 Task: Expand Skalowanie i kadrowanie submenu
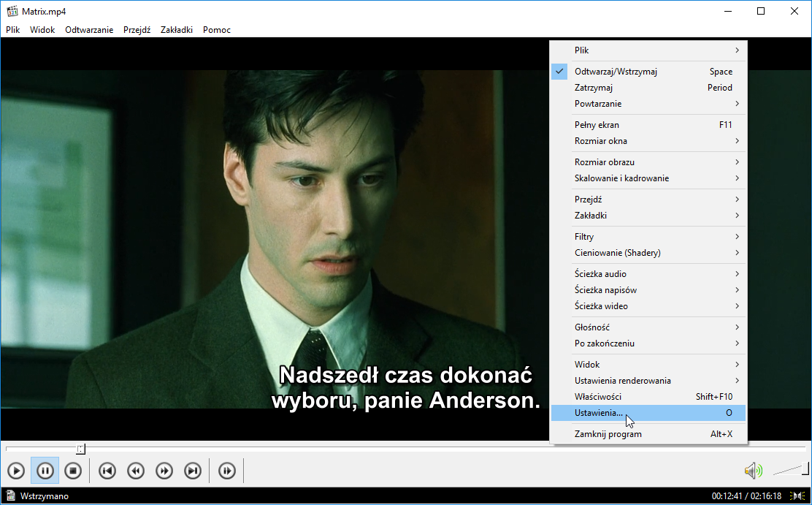point(648,178)
